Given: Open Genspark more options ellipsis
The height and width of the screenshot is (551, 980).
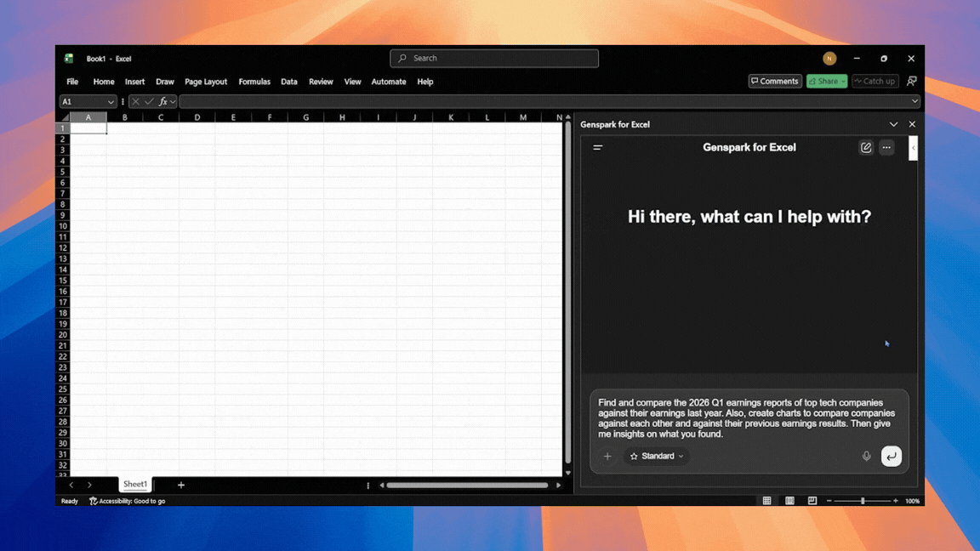Looking at the screenshot, I should click(x=886, y=147).
